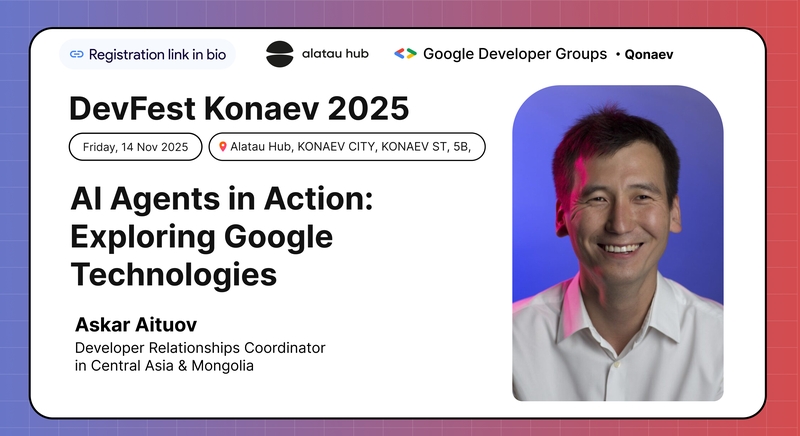Click the alatau hub wordmark text
The image size is (800, 436).
point(335,54)
